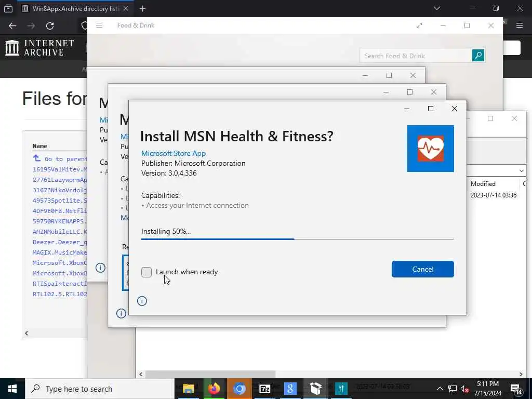Open the Deezer.Deezer file link
Image resolution: width=532 pixels, height=399 pixels.
(x=60, y=242)
